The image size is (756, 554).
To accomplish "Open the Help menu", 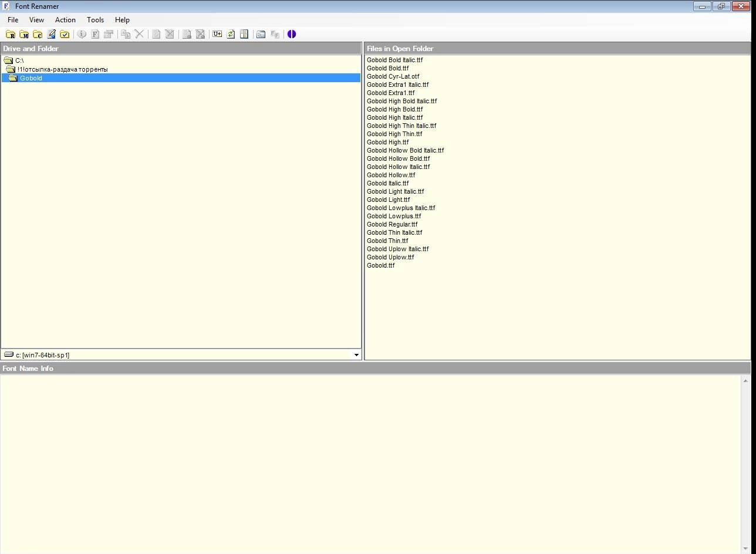I will [122, 19].
